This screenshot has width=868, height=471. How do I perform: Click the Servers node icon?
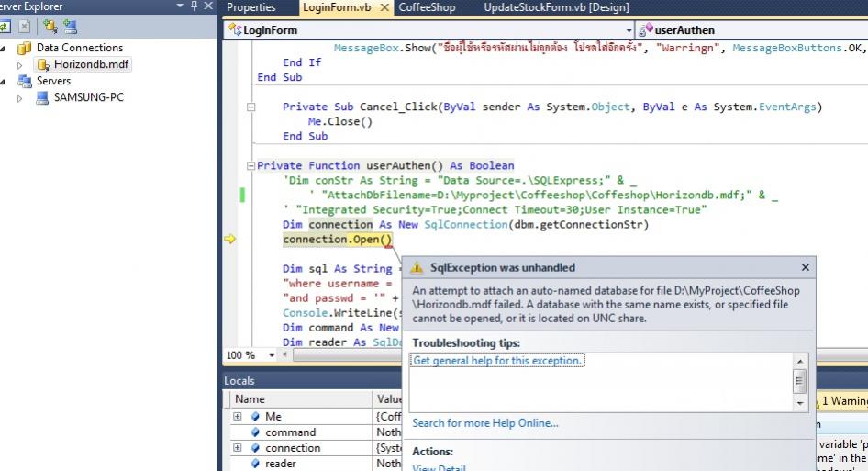pyautogui.click(x=25, y=82)
